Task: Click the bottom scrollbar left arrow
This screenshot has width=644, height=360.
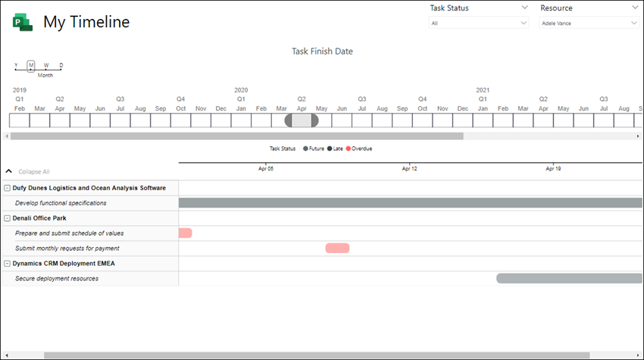Action: (x=7, y=355)
